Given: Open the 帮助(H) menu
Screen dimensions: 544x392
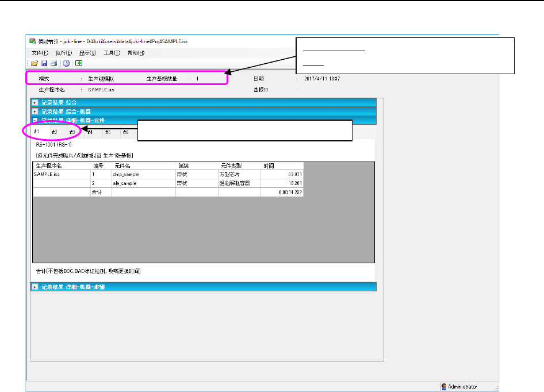Looking at the screenshot, I should tap(136, 53).
